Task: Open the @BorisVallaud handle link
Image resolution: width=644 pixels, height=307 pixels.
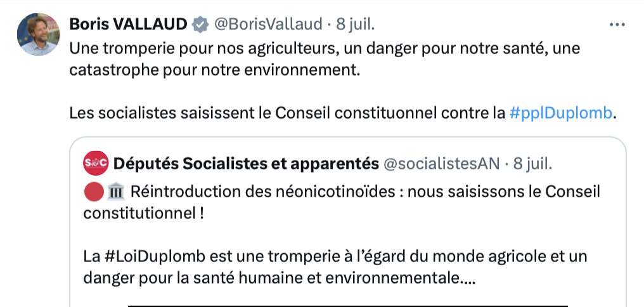Action: [268, 25]
